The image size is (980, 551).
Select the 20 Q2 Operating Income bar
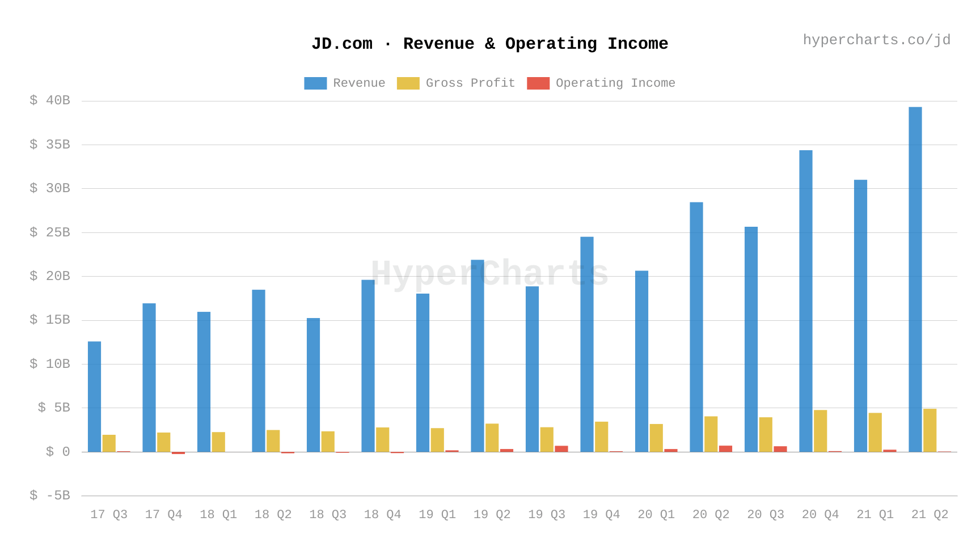click(x=726, y=448)
